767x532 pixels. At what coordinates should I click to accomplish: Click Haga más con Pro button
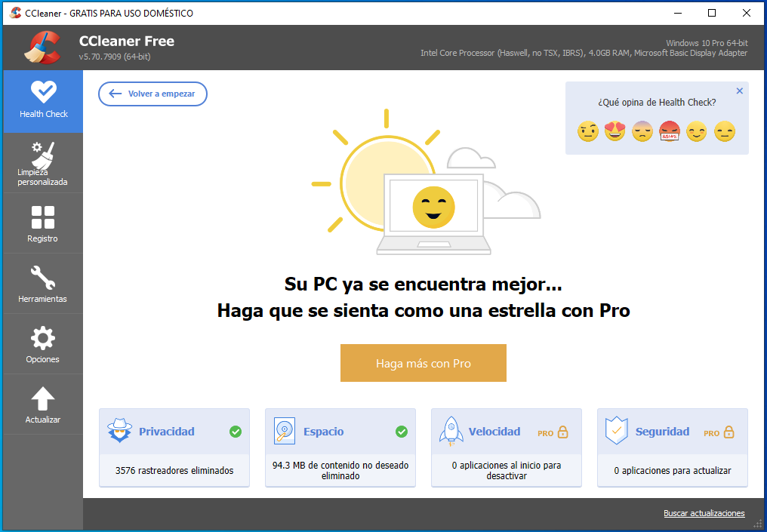(x=423, y=363)
